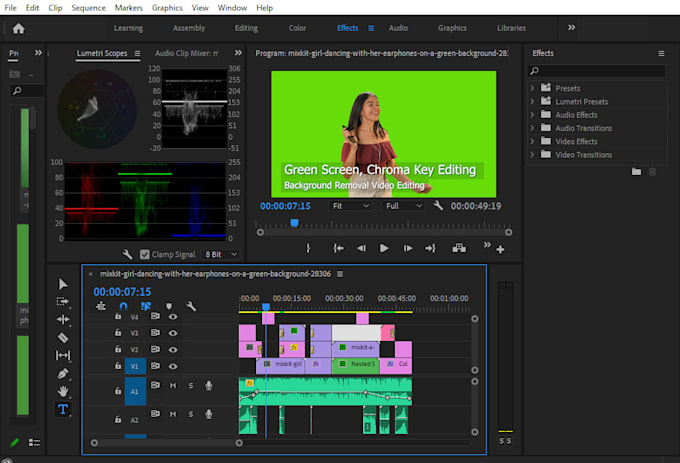680x463 pixels.
Task: Show more workspaces overflow chevron
Action: pos(572,28)
